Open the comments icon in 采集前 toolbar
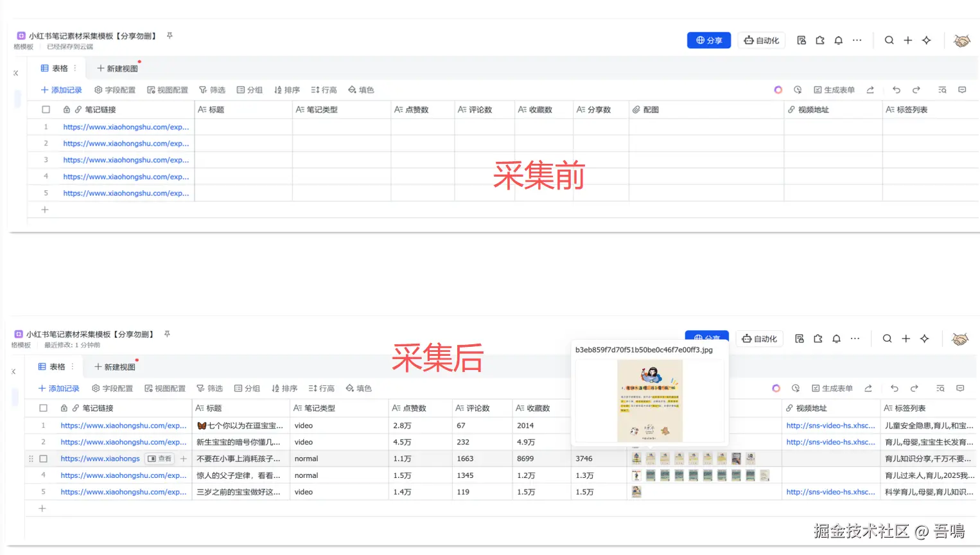The width and height of the screenshot is (980, 555). (x=962, y=90)
